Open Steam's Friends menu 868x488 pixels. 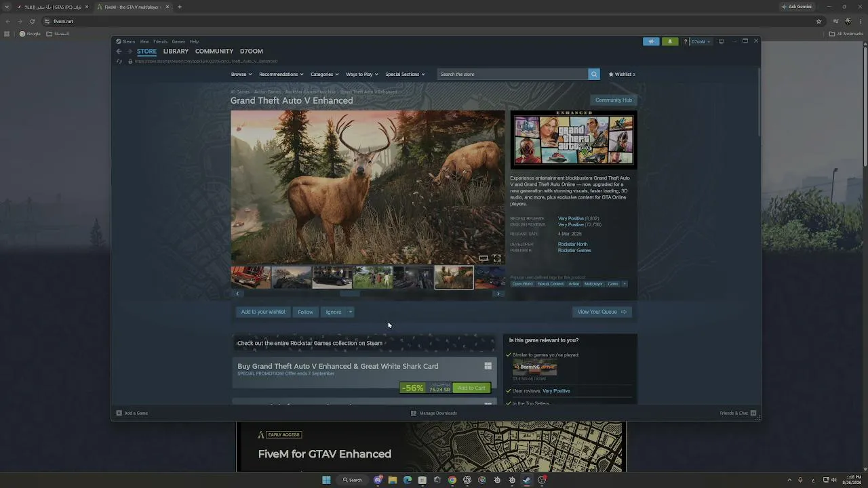coord(160,41)
